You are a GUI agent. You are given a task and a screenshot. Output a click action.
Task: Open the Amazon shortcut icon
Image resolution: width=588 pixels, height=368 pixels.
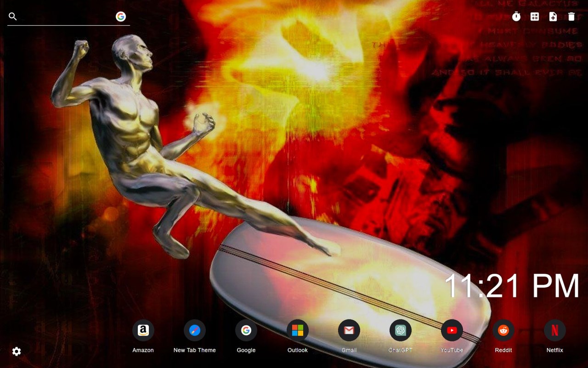coord(143,330)
